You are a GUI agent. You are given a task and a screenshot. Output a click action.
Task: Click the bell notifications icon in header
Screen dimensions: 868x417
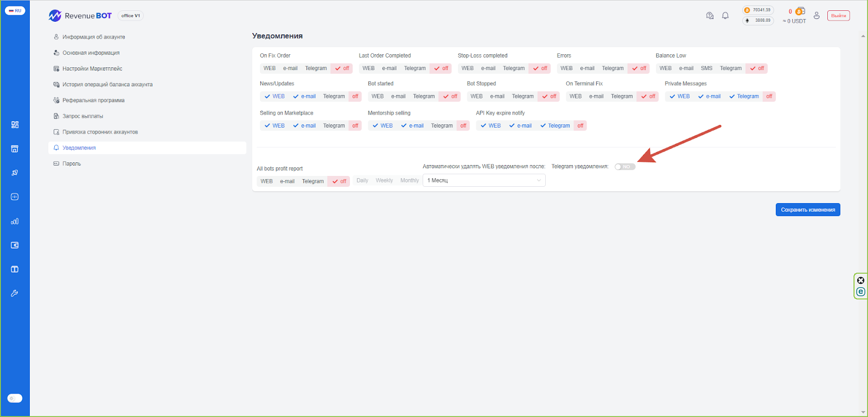[x=725, y=16]
